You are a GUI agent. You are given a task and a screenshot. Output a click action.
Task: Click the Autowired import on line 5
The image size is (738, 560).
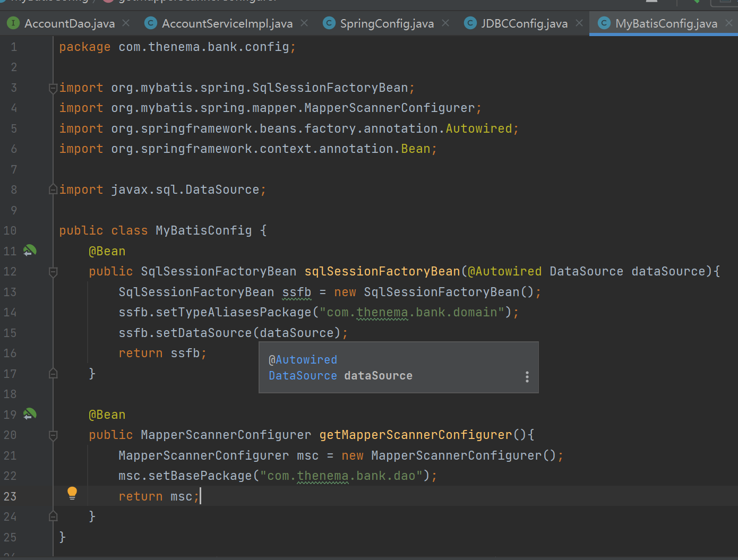289,128
